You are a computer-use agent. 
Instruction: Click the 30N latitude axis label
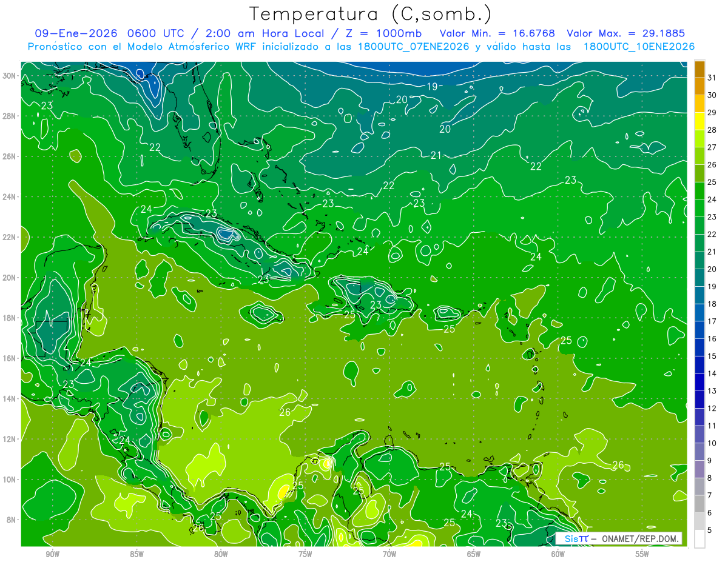pos(9,76)
